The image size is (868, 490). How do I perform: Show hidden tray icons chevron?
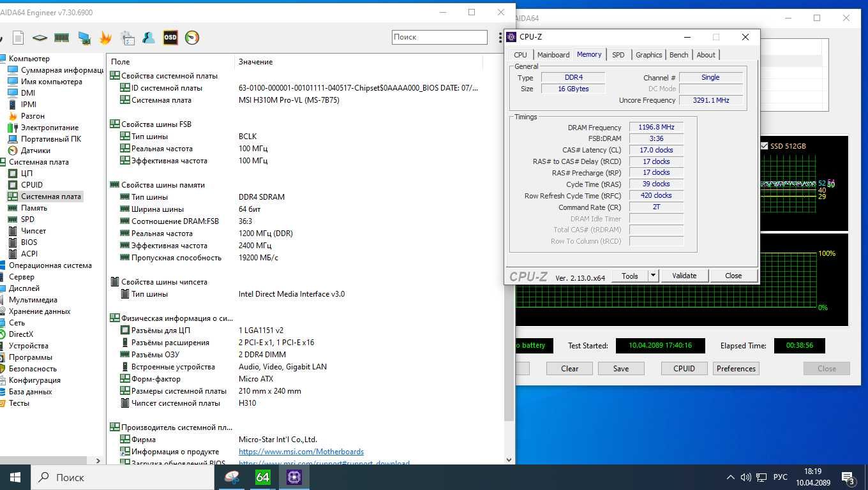point(731,477)
